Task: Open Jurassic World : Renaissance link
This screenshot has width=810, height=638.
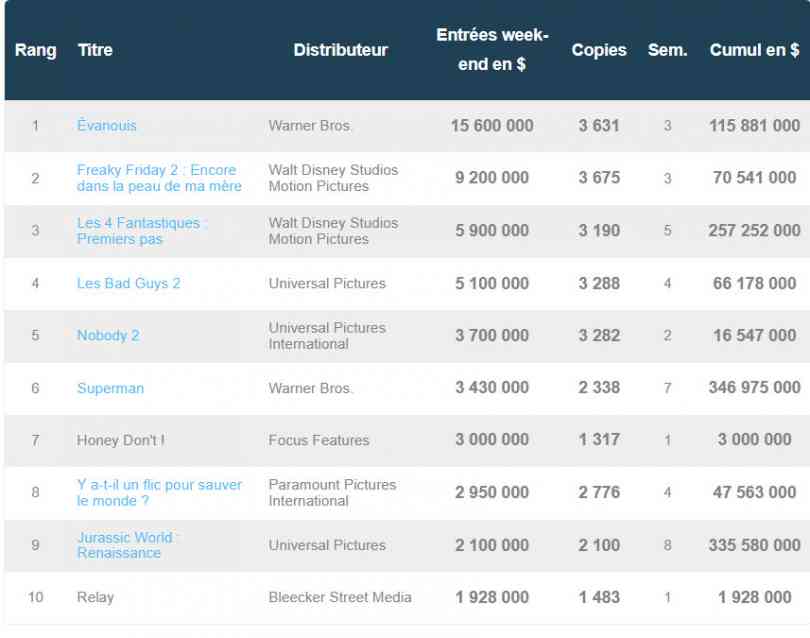Action: 127,545
